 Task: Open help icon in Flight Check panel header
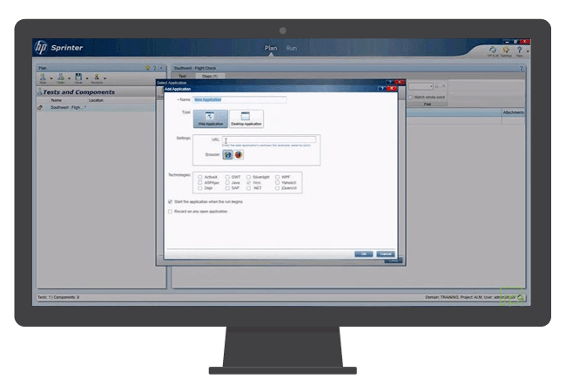click(x=521, y=68)
